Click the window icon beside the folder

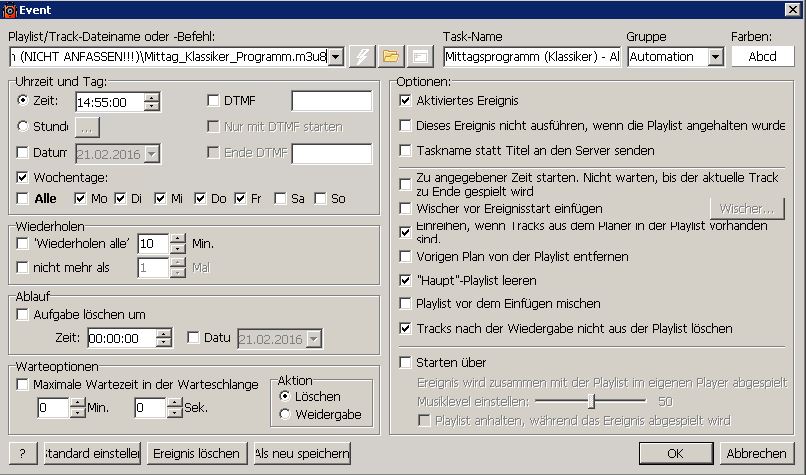(420, 57)
